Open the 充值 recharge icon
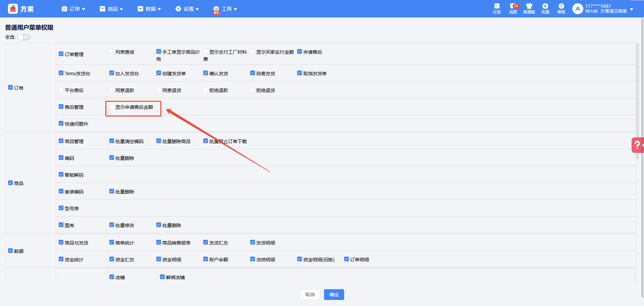Image resolution: width=644 pixels, height=306 pixels. (545, 9)
